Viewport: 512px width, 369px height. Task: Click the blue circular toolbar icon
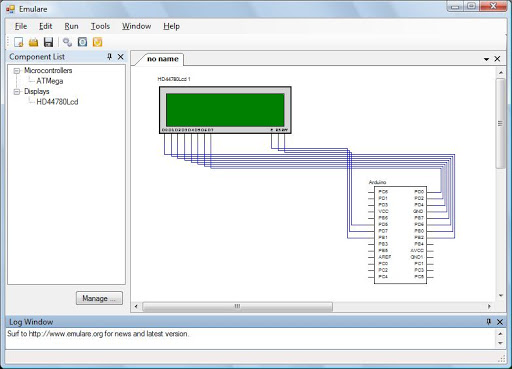pyautogui.click(x=82, y=42)
